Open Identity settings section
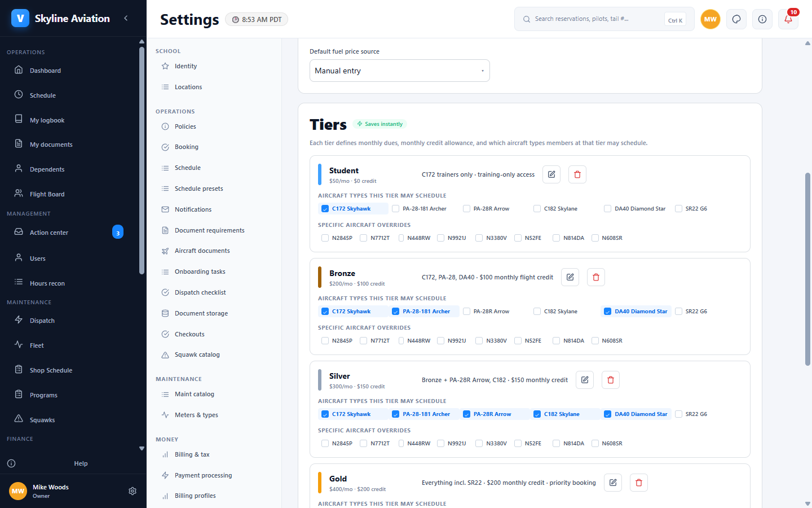 214,66
